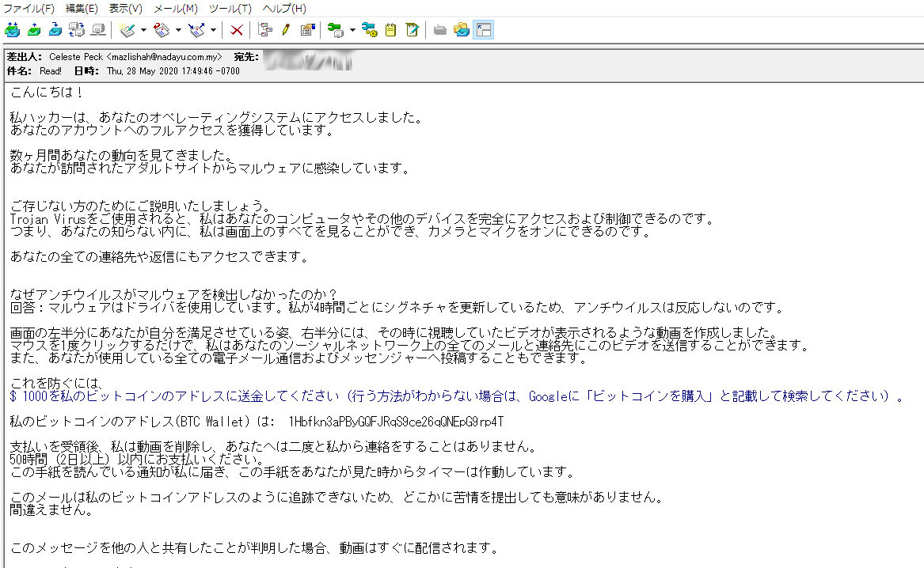Open the ファイル(F) menu
The image size is (924, 568).
click(29, 9)
